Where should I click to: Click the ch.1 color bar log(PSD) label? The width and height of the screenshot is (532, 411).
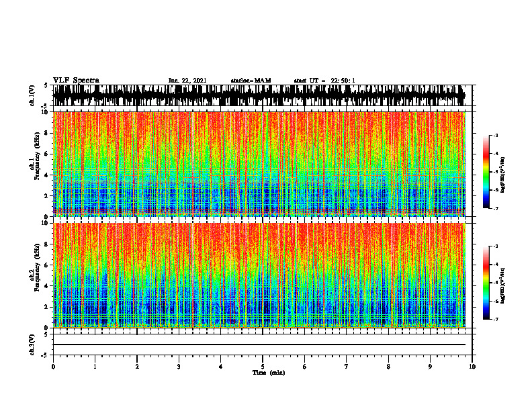click(x=503, y=175)
